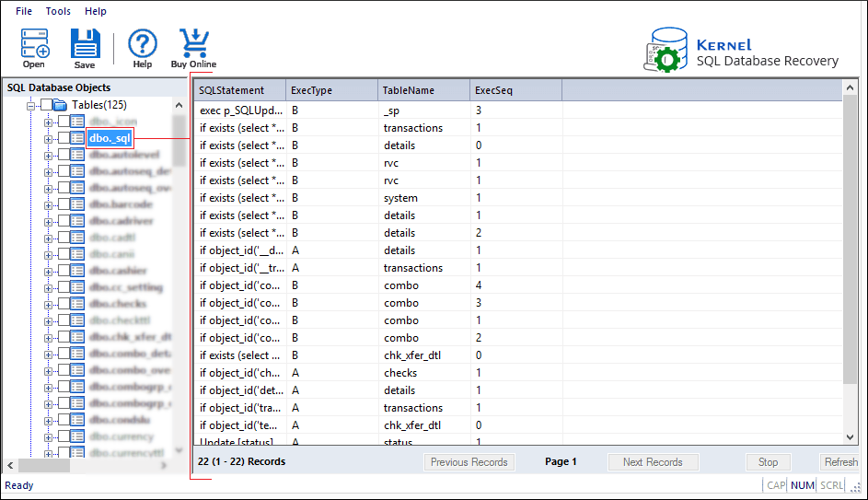Screen dimensions: 868x500
Task: Click the table icon beside dbo.barcode
Action: 77,204
